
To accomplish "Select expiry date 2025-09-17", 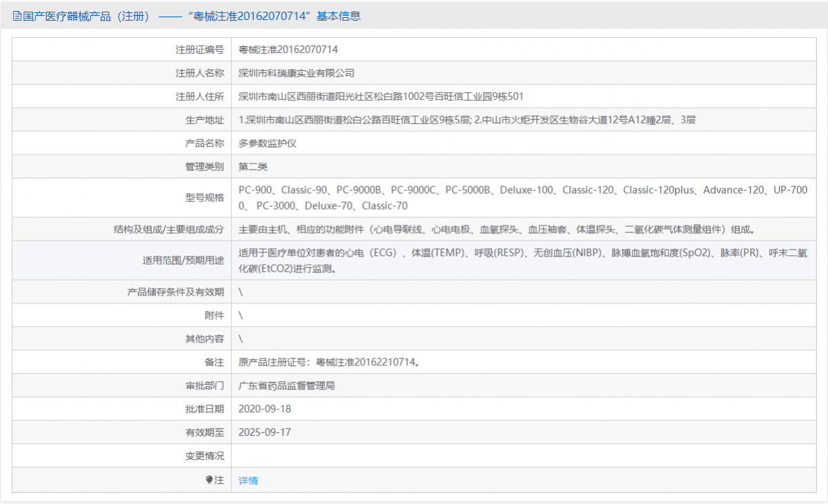I will (265, 432).
